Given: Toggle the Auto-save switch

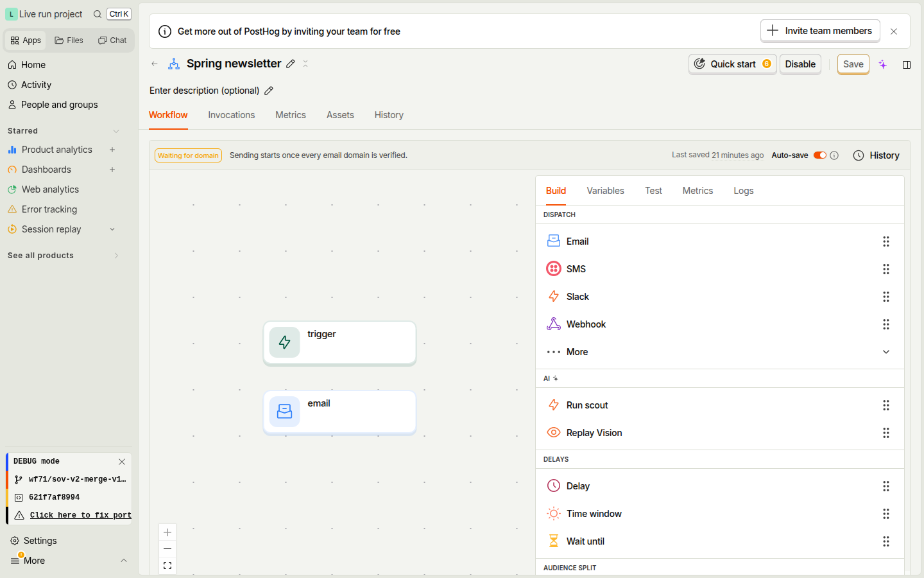Looking at the screenshot, I should pos(820,155).
